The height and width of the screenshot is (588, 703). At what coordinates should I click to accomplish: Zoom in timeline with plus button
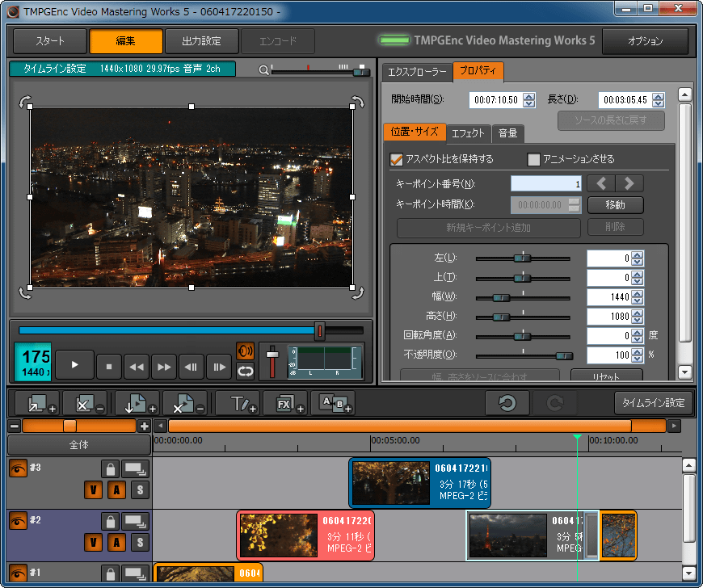coord(144,426)
